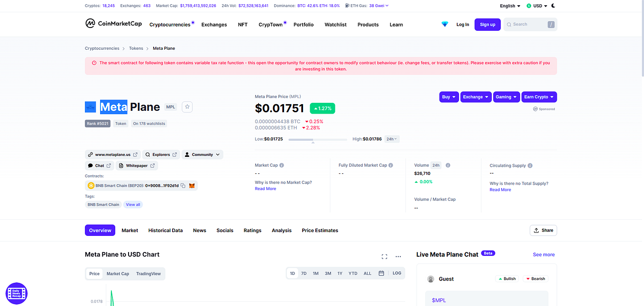Screen dimensions: 644x306
Task: Select Price chart view
Action: point(94,274)
